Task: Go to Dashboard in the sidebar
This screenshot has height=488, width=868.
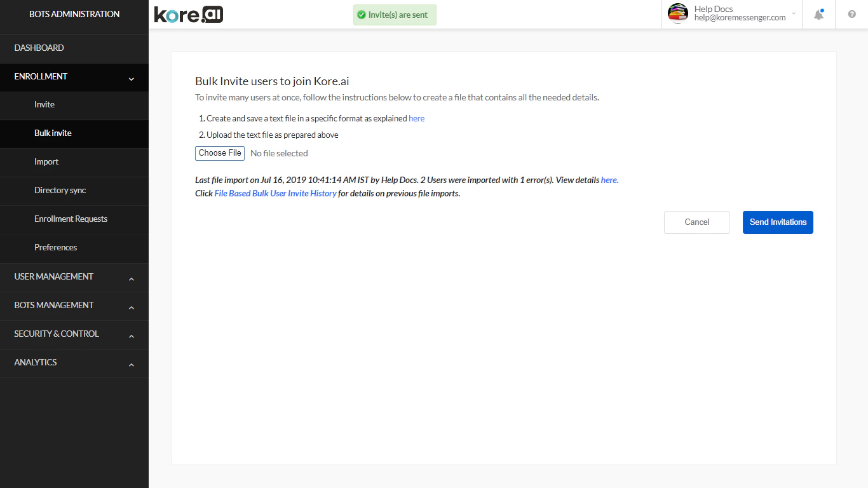Action: click(x=74, y=48)
